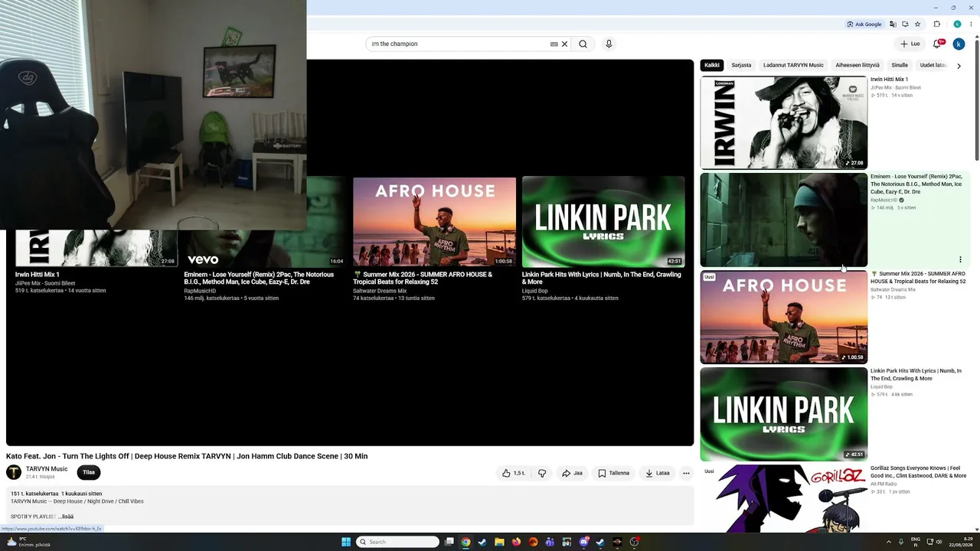Like the video with thumbs up

(514, 473)
